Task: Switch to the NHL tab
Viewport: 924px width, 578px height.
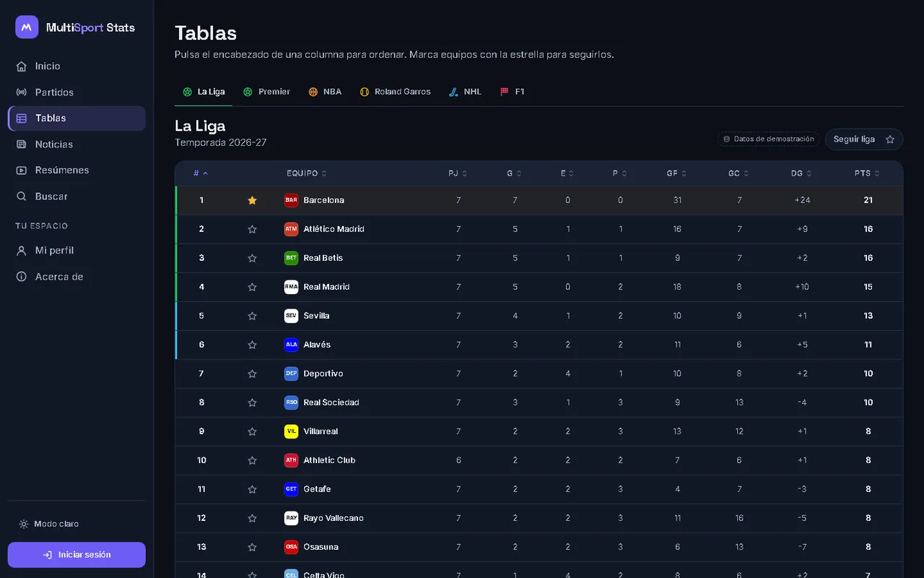Action: 465,92
